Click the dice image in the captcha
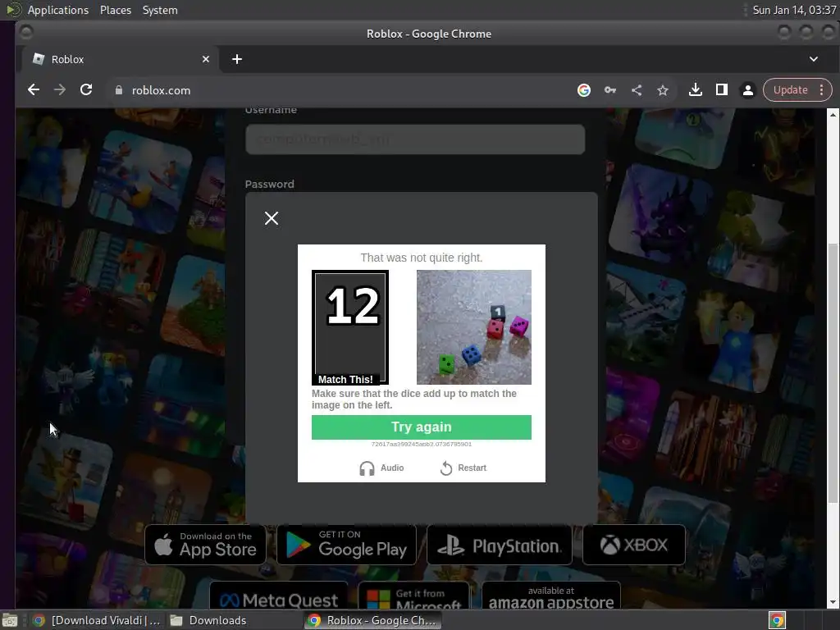The image size is (840, 630). 473,326
